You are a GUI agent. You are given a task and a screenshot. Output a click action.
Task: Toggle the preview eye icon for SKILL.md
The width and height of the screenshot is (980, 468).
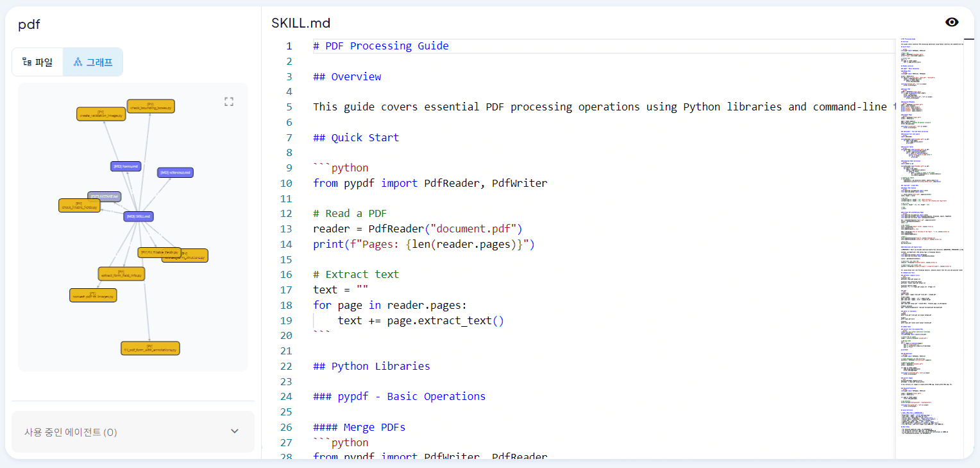tap(952, 22)
